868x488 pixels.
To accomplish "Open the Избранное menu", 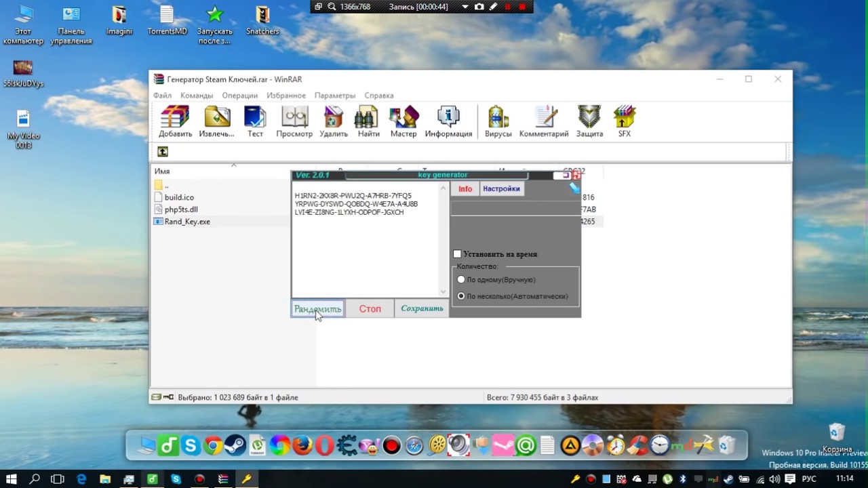I will pos(286,96).
